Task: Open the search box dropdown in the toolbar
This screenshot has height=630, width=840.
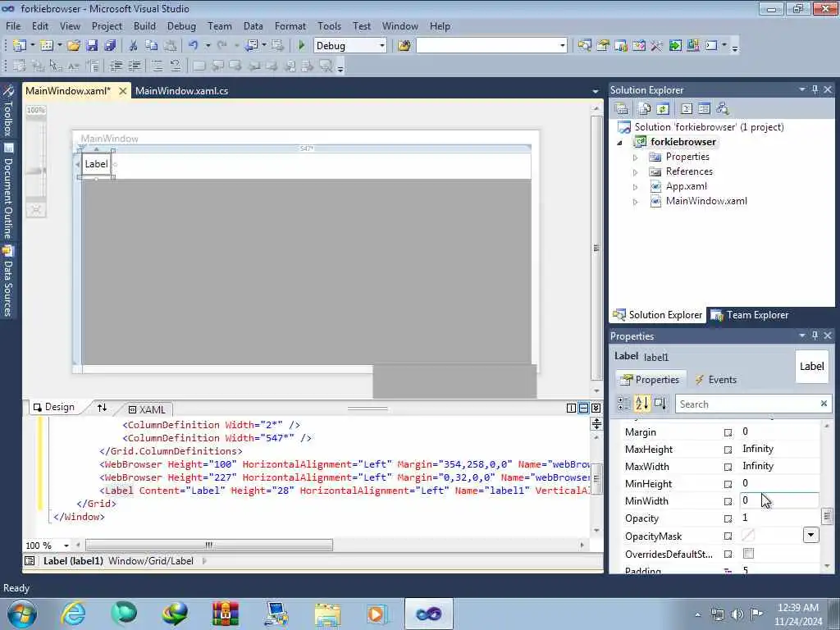Action: (x=562, y=46)
